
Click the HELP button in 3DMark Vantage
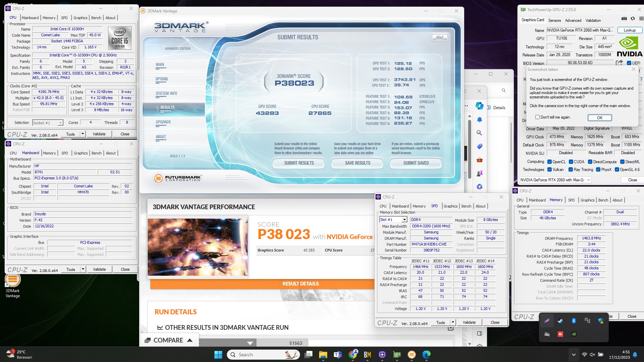(440, 37)
